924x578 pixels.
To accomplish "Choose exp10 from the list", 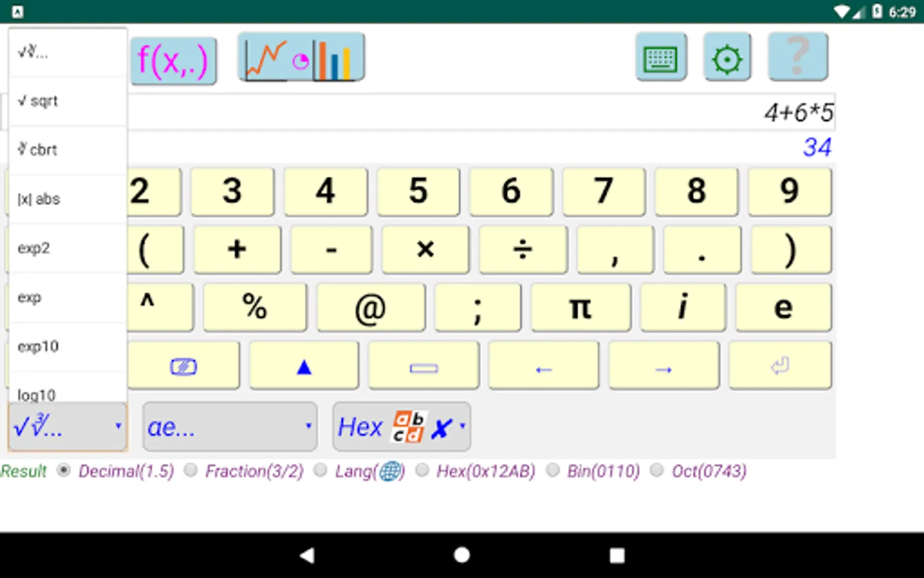I will [67, 347].
